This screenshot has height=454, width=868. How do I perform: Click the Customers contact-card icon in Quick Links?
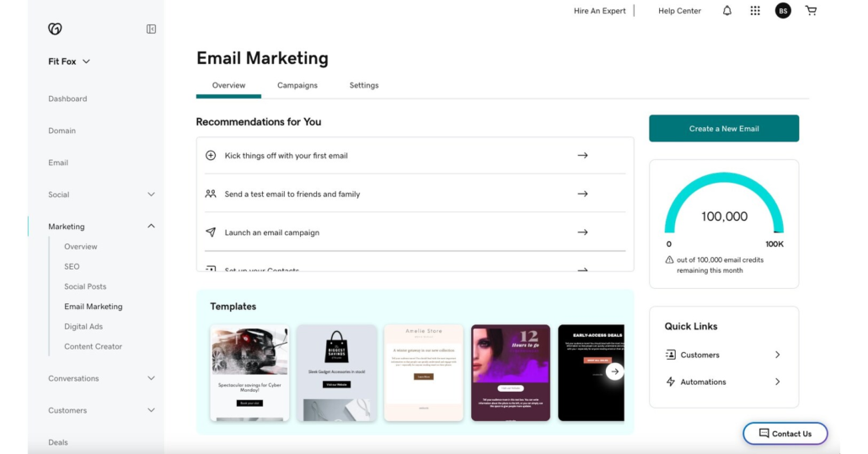click(x=670, y=355)
